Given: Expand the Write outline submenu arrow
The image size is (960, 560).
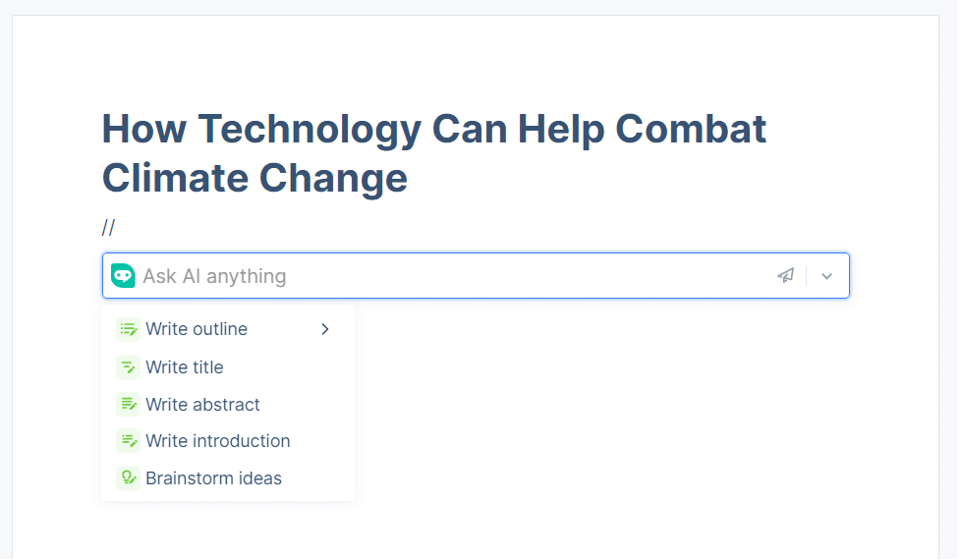Looking at the screenshot, I should 325,329.
